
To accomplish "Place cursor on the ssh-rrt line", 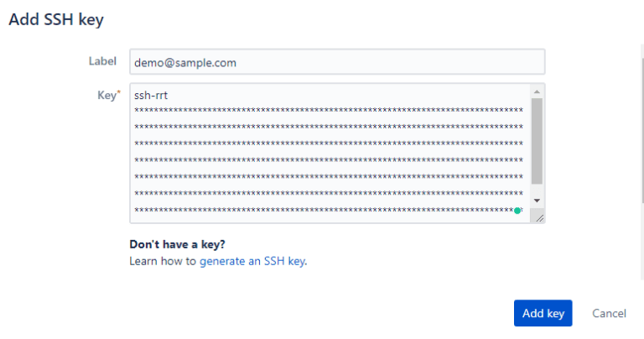I will click(151, 96).
